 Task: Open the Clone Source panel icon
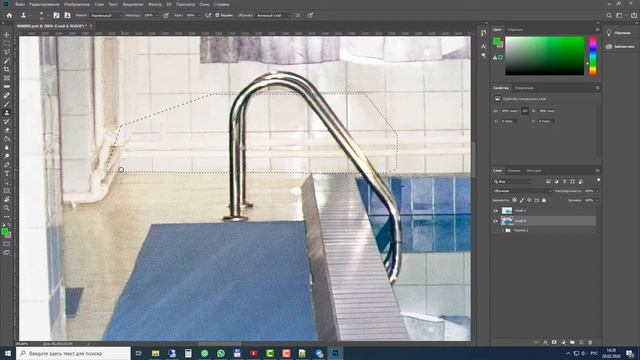[x=67, y=15]
